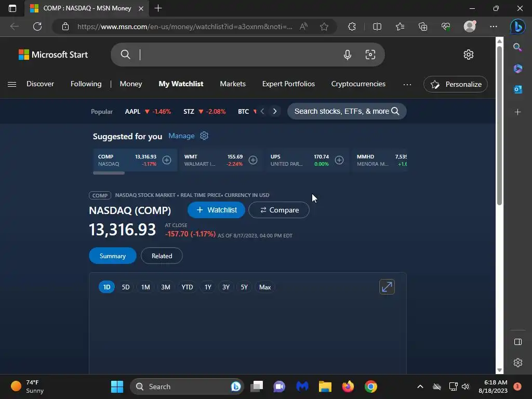Open the hamburger navigation menu
The width and height of the screenshot is (532, 399).
coord(12,84)
